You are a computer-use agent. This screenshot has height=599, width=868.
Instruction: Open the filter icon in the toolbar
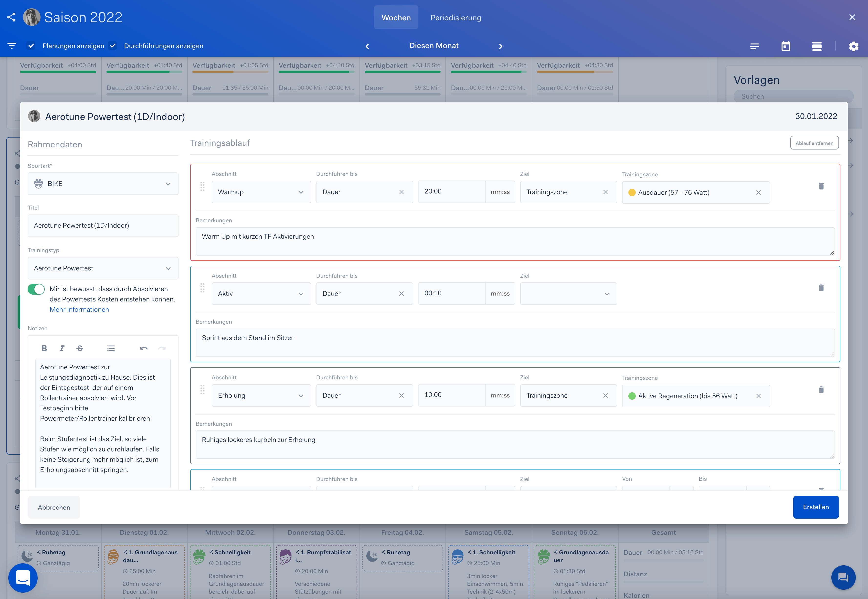[12, 46]
